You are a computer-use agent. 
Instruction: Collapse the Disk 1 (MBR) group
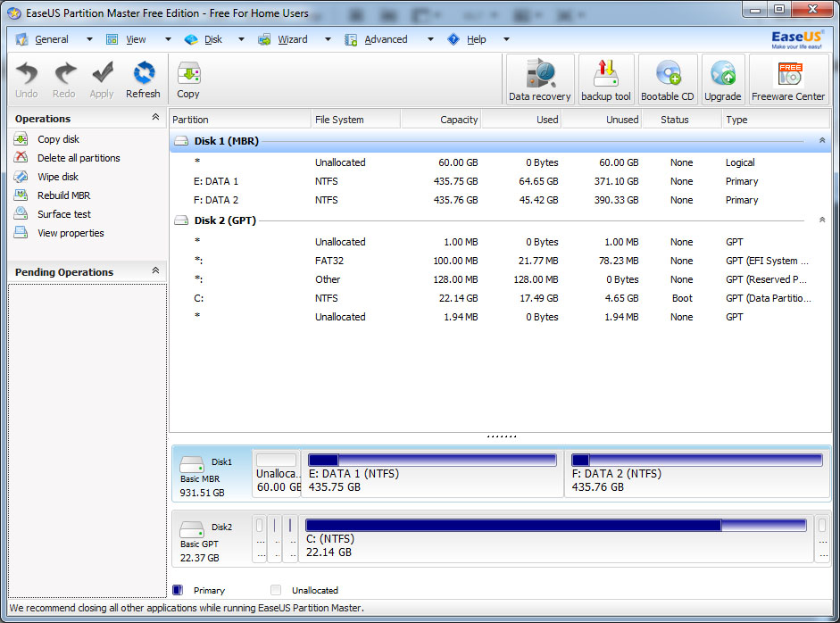822,140
